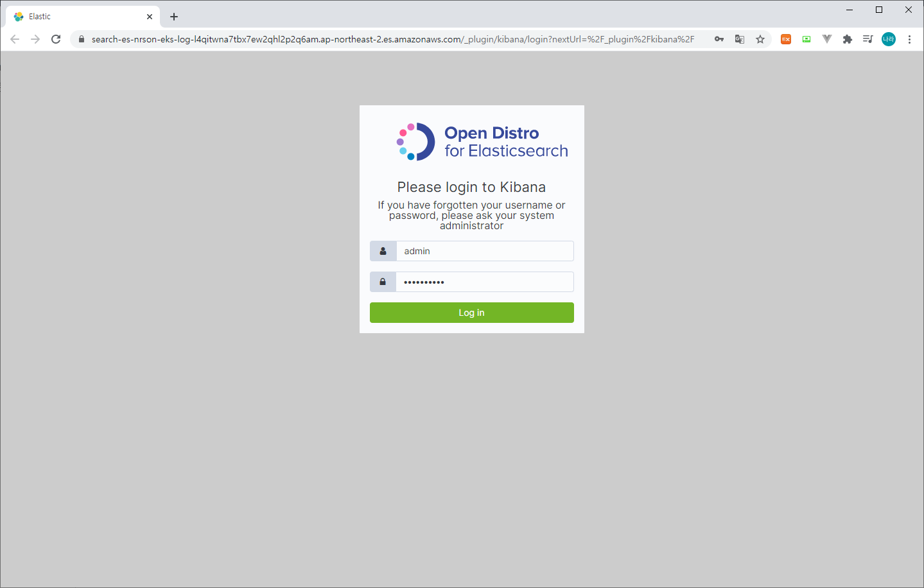The width and height of the screenshot is (924, 588).
Task: Click the Elastic favicon on the tab
Action: pyautogui.click(x=19, y=17)
